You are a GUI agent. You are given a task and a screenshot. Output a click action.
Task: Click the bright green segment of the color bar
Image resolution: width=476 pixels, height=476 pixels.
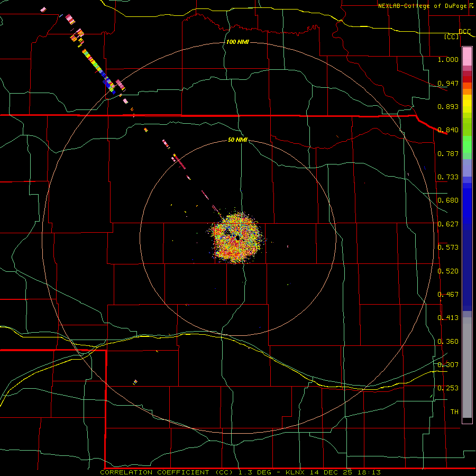tap(467, 144)
